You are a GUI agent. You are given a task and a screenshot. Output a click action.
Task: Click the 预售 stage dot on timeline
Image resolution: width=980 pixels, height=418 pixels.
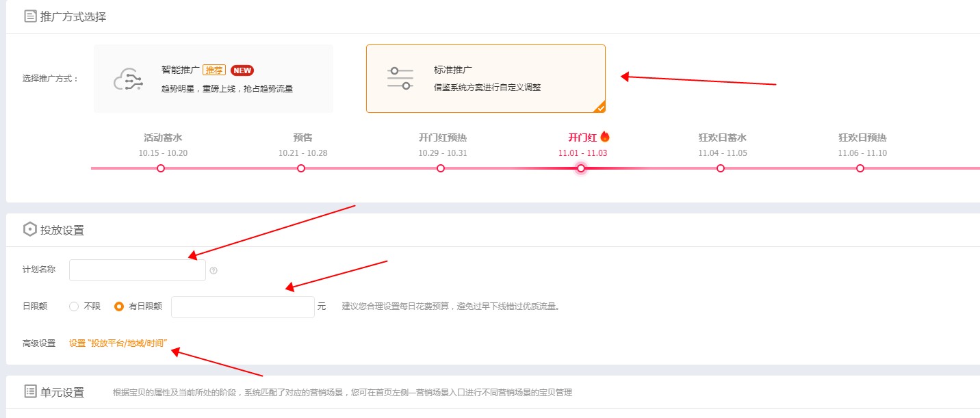(x=300, y=167)
